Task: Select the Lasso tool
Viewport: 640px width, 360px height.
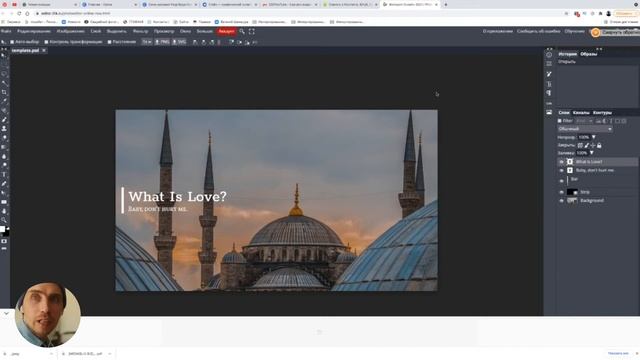Action: (x=4, y=74)
